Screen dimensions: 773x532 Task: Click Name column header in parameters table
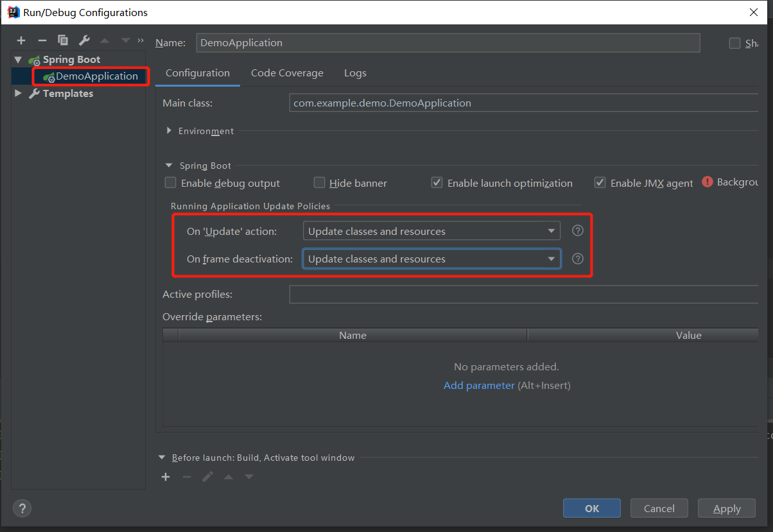352,335
